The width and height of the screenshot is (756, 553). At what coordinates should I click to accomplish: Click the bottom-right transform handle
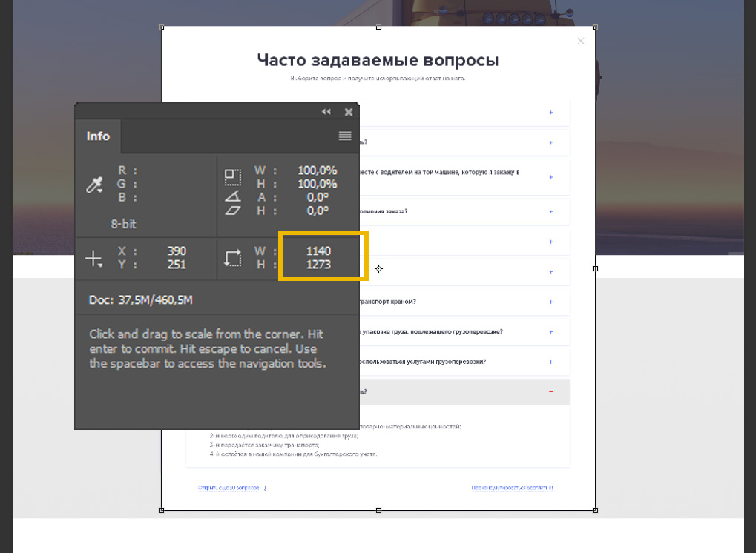click(x=595, y=510)
